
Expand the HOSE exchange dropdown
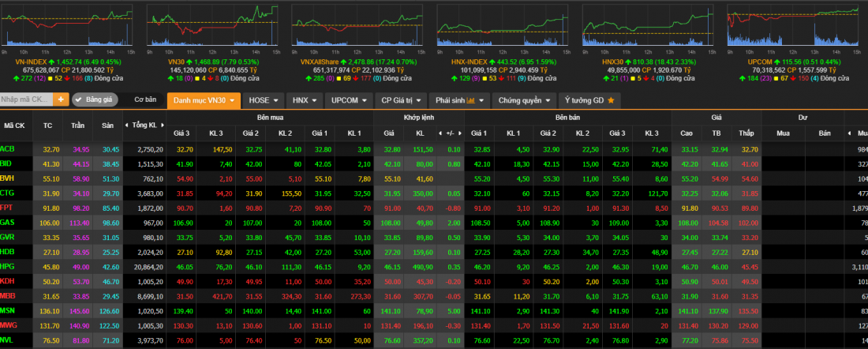point(263,100)
